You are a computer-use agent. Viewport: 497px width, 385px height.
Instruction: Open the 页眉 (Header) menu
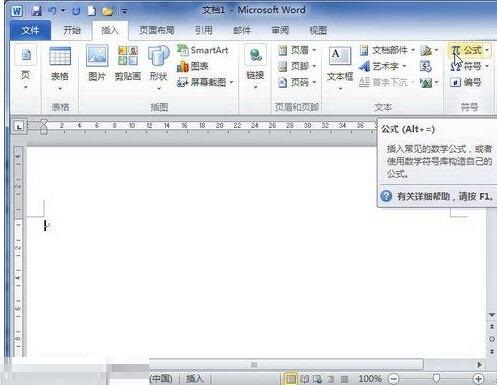pos(297,50)
